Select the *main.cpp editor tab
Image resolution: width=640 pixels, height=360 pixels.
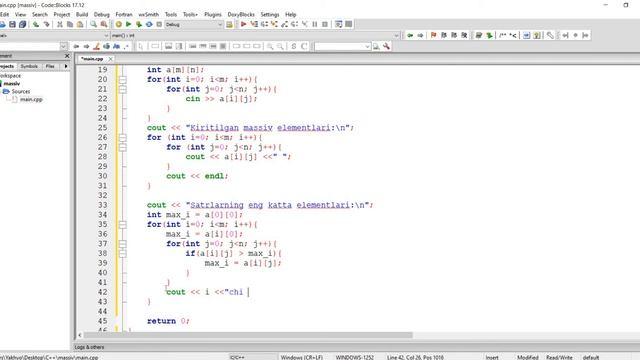coord(92,59)
